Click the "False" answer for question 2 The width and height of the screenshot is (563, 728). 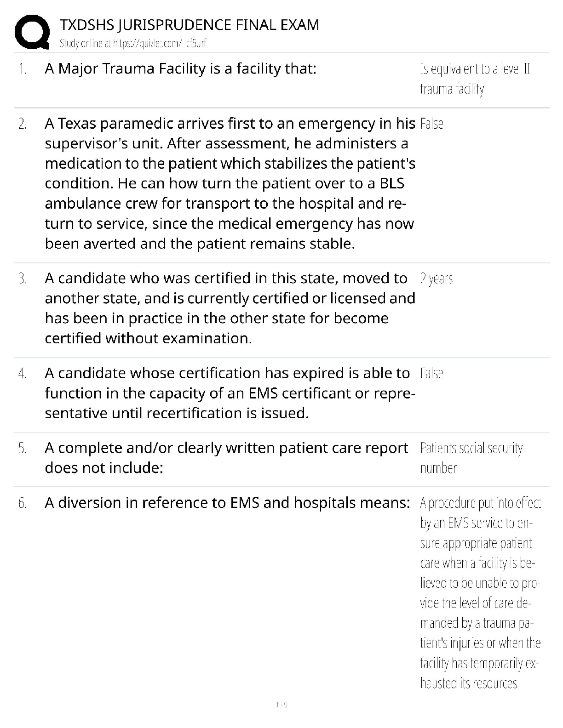pos(431,124)
